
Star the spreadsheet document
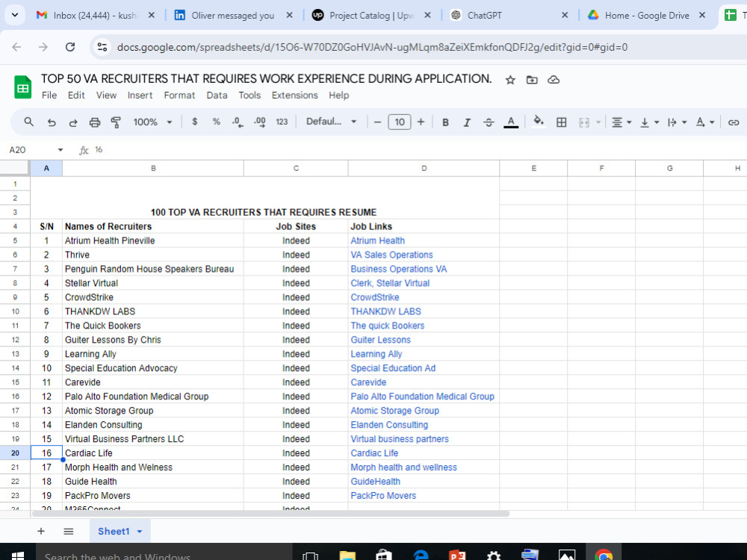click(510, 80)
